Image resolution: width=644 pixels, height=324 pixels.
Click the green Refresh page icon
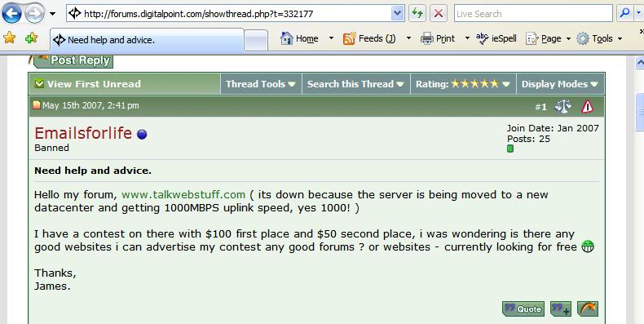tap(417, 14)
